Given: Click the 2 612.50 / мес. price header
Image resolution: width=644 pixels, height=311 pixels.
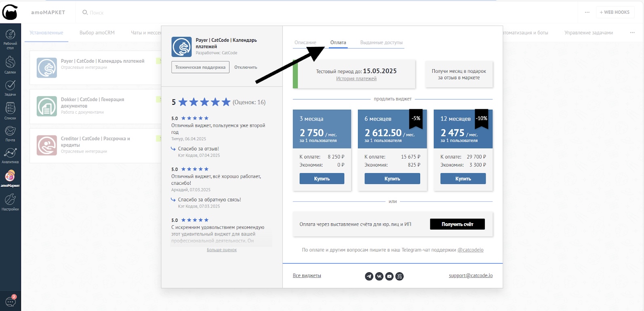Looking at the screenshot, I should [392, 129].
